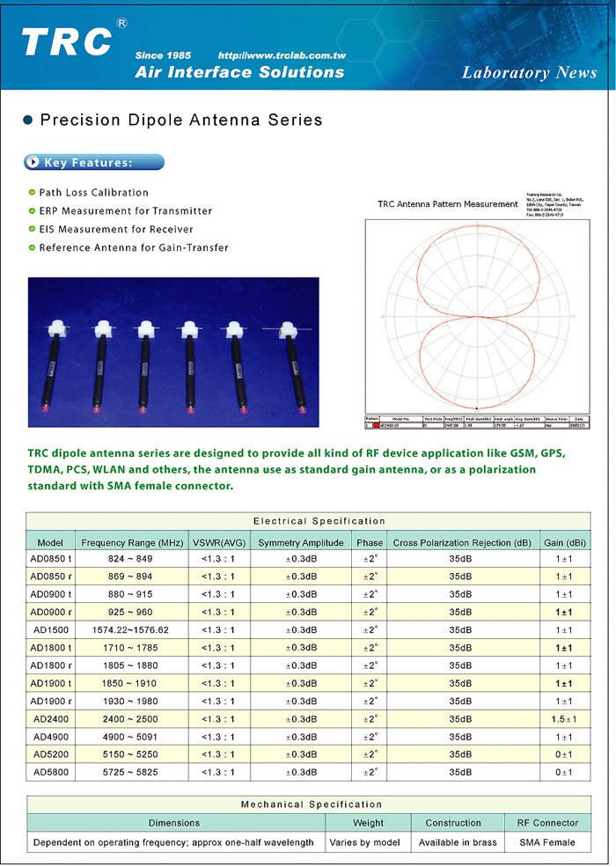Click the Frequency Range (MHz) column header
The width and height of the screenshot is (616, 867).
132,542
